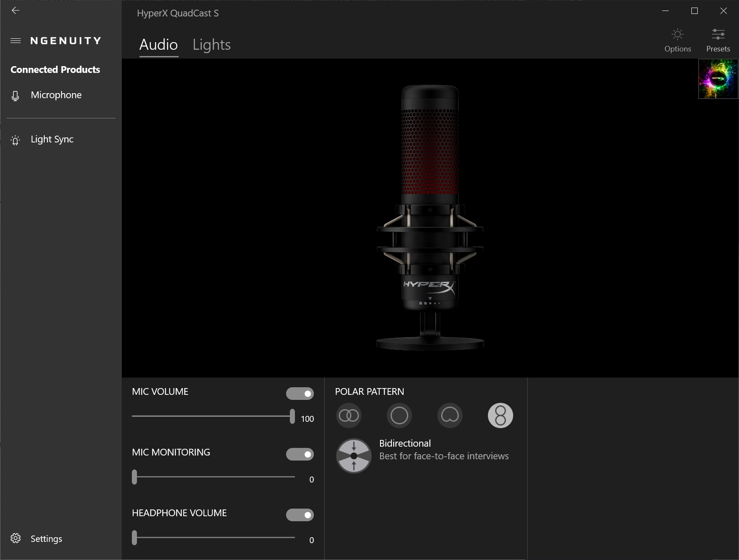This screenshot has width=739, height=560.
Task: Open the Options brightness icon
Action: pos(677,35)
